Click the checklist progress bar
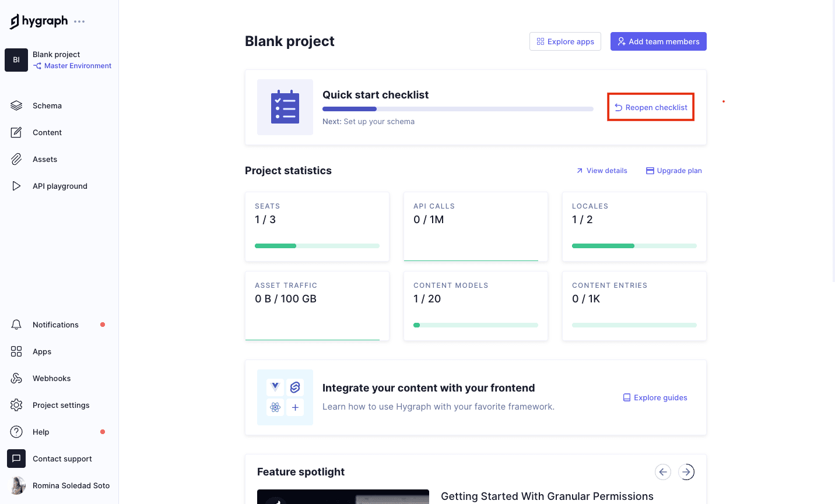 458,108
